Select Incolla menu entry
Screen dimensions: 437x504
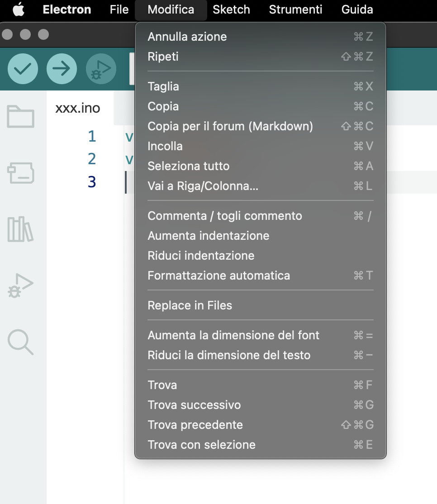click(261, 146)
